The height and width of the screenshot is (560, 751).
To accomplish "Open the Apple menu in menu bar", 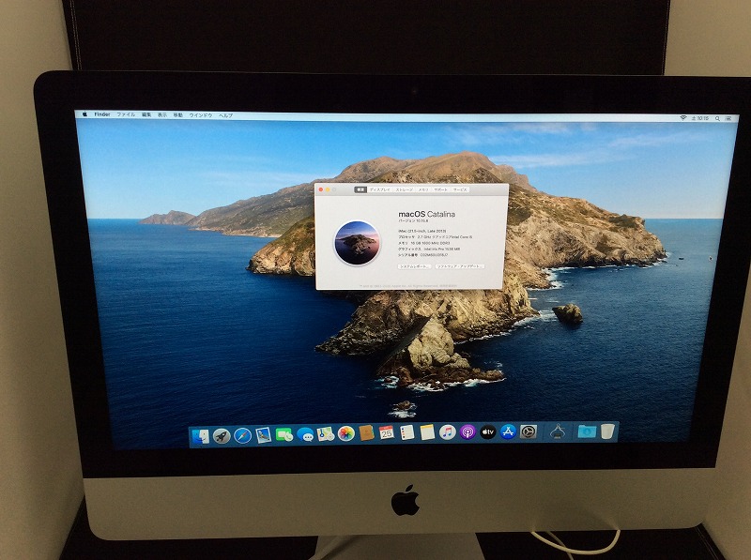I will click(84, 114).
